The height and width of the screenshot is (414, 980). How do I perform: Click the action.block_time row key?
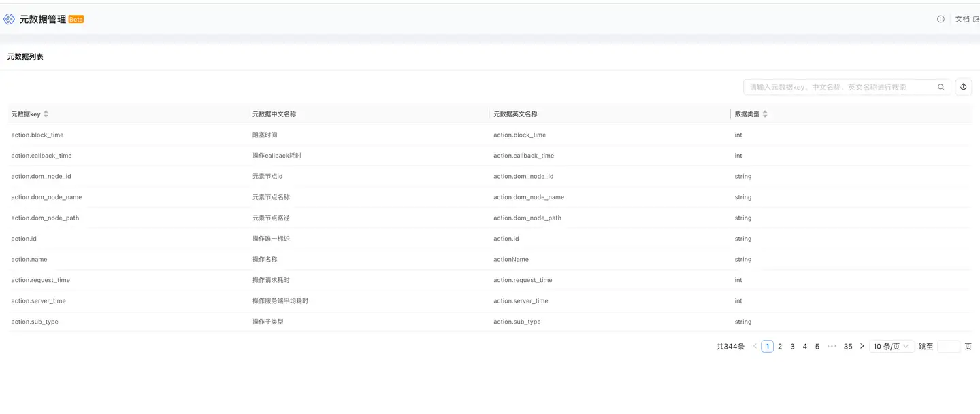click(37, 135)
